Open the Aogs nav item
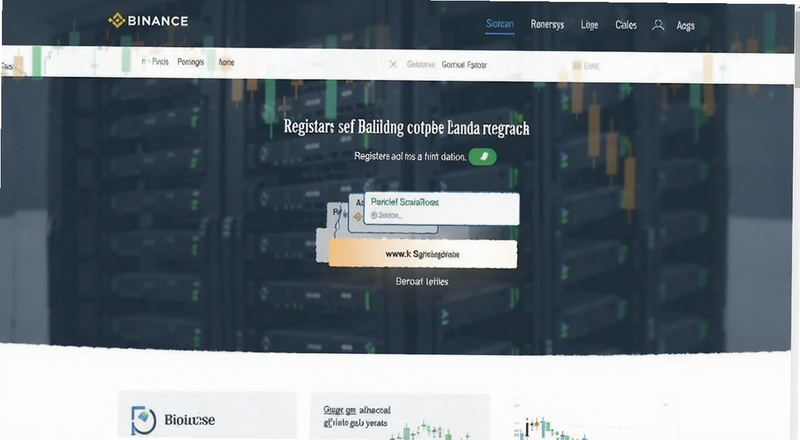 click(x=685, y=26)
